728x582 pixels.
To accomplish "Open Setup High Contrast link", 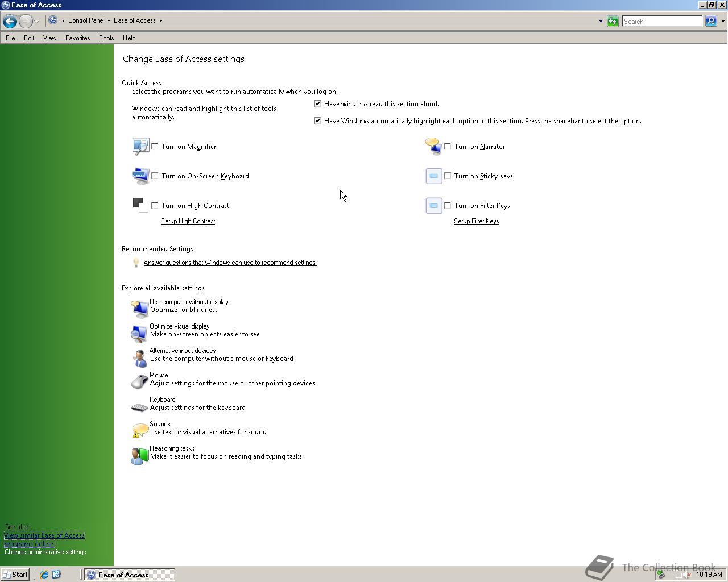I will [188, 221].
